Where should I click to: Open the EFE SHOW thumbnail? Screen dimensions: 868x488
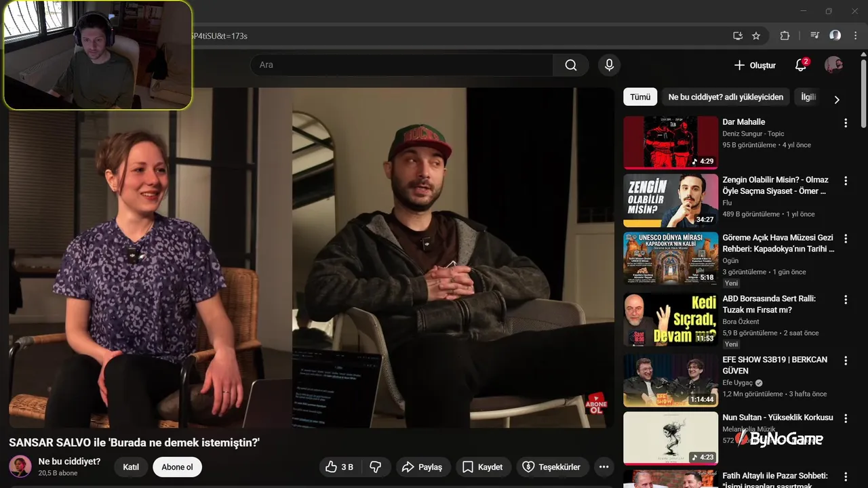pyautogui.click(x=671, y=380)
